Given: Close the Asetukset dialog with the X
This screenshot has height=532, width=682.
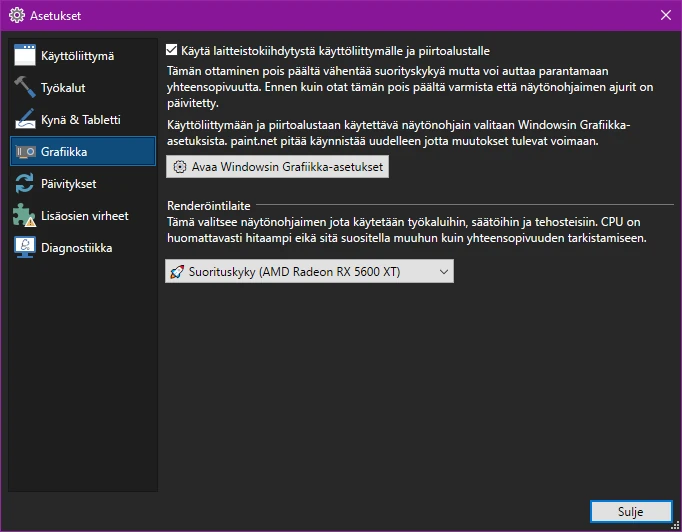Looking at the screenshot, I should [665, 15].
